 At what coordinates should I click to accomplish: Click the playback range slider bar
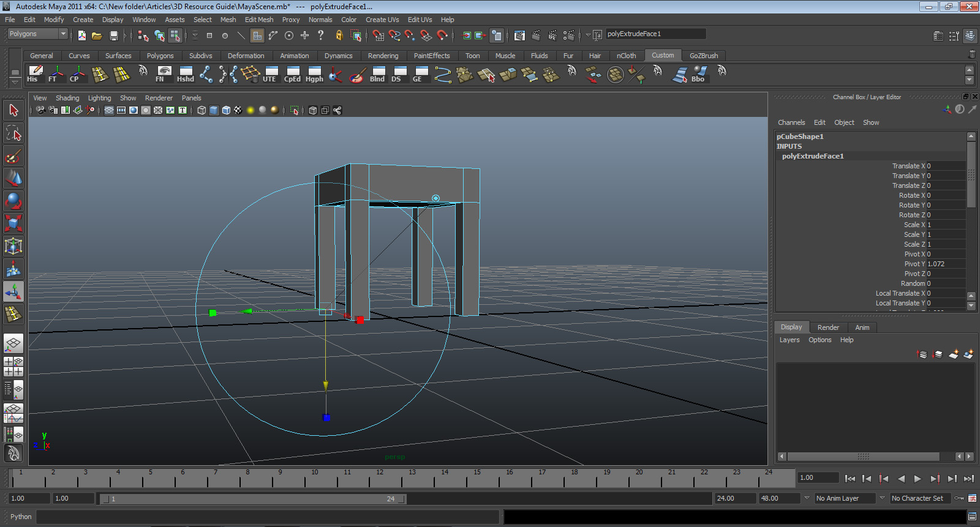pyautogui.click(x=252, y=499)
